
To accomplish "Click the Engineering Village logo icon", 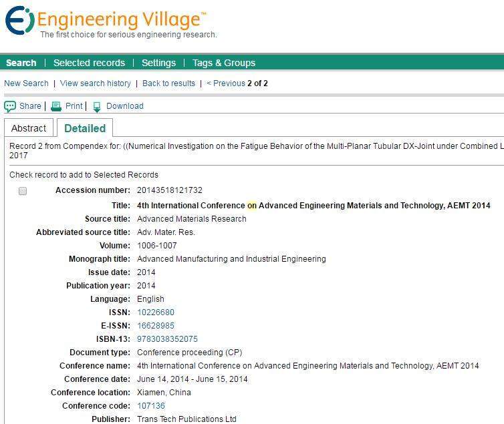I will point(19,20).
